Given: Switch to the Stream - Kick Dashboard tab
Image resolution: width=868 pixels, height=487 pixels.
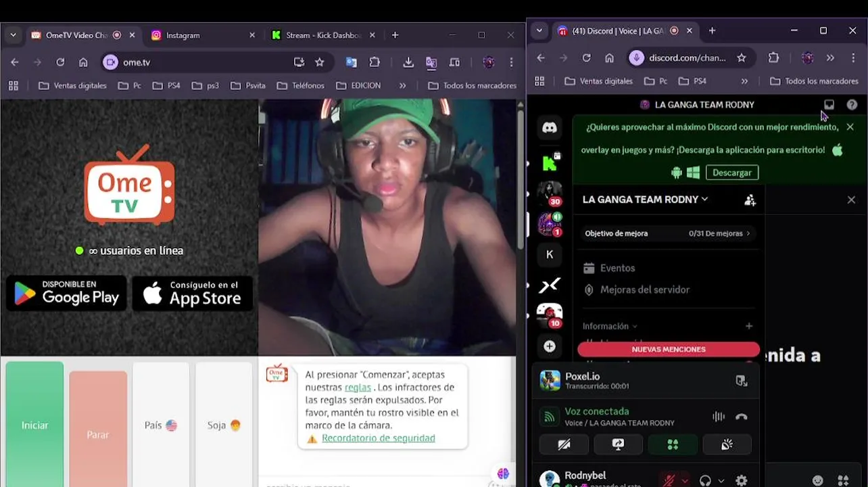Looking at the screenshot, I should pyautogui.click(x=324, y=35).
